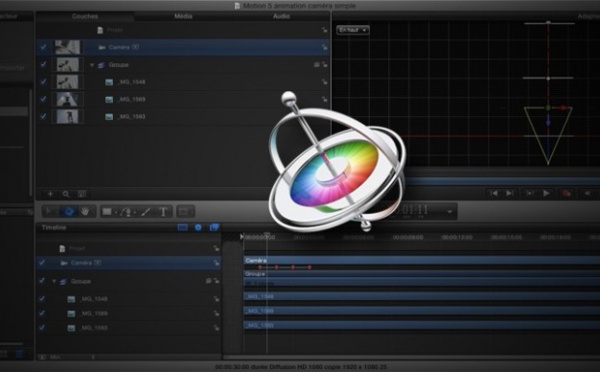Disable _MG_1593 layer in Couches list

[x=43, y=116]
